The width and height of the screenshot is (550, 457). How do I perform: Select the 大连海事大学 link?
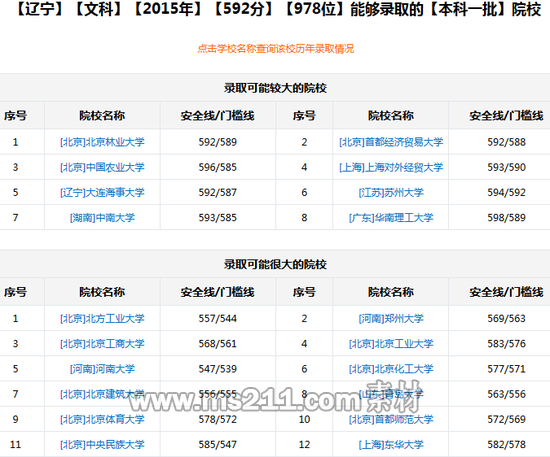tap(102, 193)
